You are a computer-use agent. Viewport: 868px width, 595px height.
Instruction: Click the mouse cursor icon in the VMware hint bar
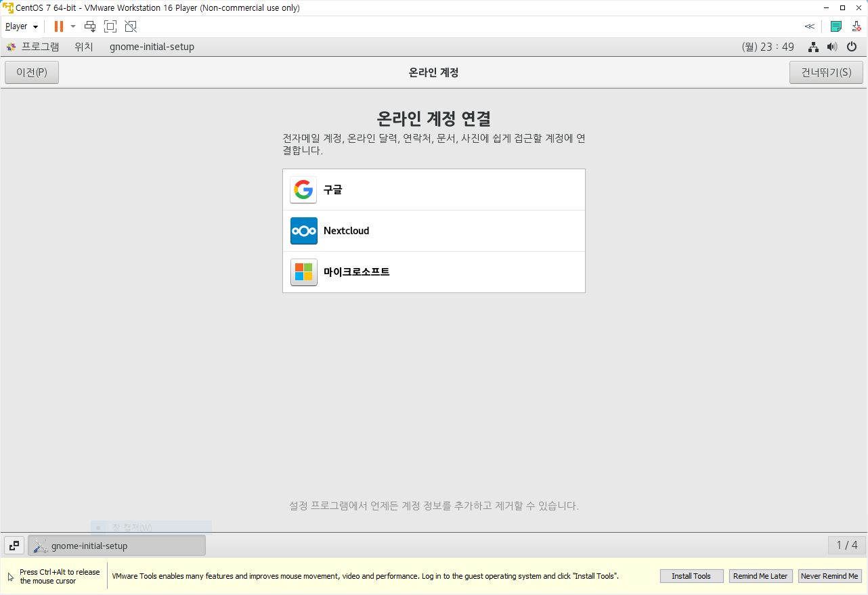[x=11, y=577]
